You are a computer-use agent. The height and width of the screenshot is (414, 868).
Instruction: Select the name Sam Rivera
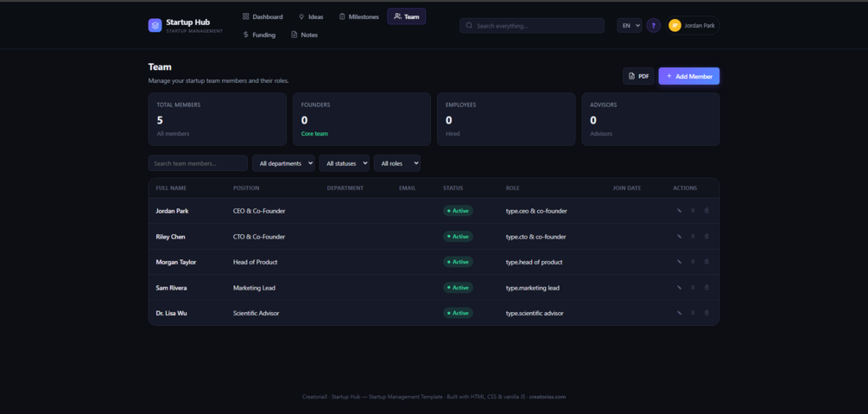coord(171,288)
